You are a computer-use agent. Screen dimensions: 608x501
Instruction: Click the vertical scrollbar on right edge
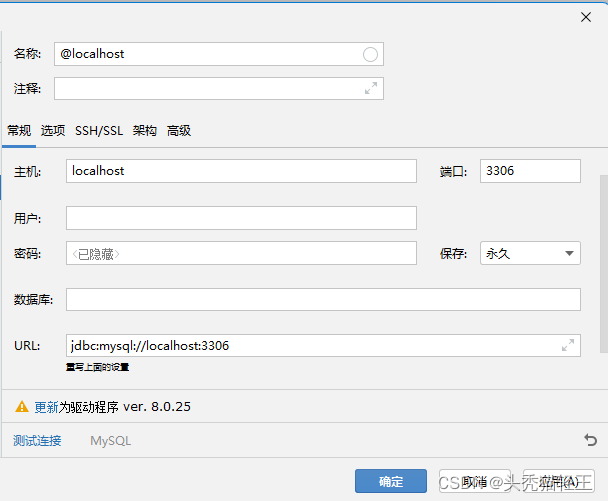coord(604,264)
